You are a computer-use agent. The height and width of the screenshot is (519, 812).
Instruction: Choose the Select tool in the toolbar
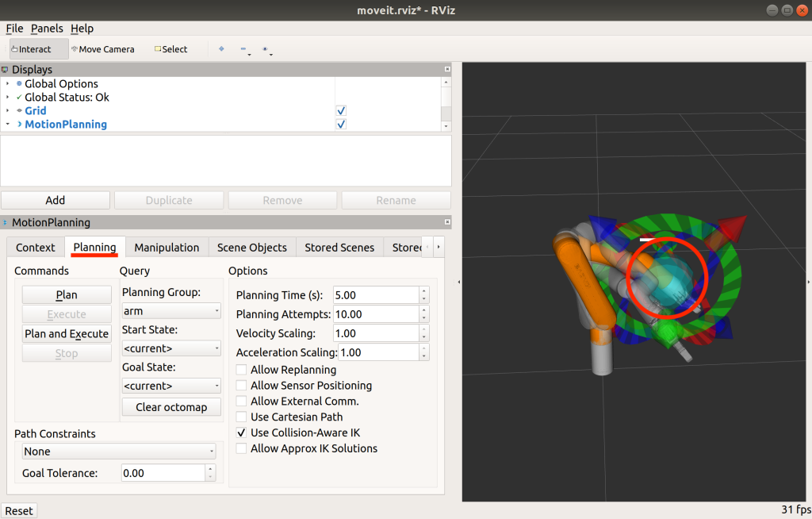pyautogui.click(x=170, y=49)
